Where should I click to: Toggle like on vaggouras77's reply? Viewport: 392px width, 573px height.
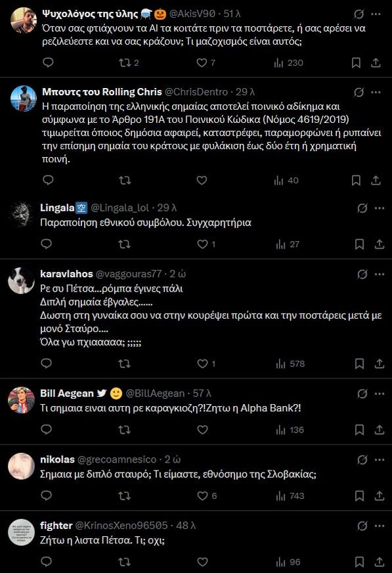coord(200,363)
